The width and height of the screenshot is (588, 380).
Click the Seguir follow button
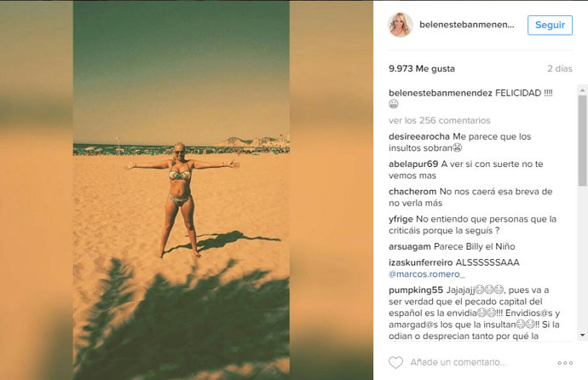pos(550,25)
